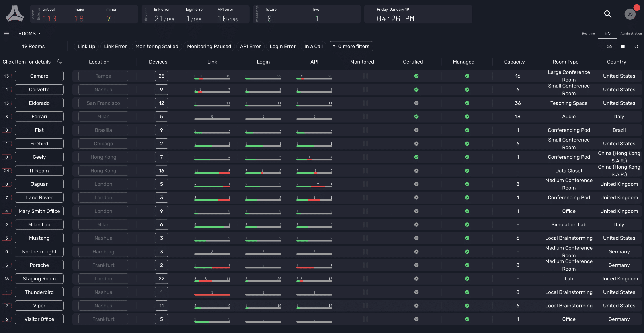Open the hamburger navigation menu
Image resolution: width=644 pixels, height=333 pixels.
tap(6, 33)
